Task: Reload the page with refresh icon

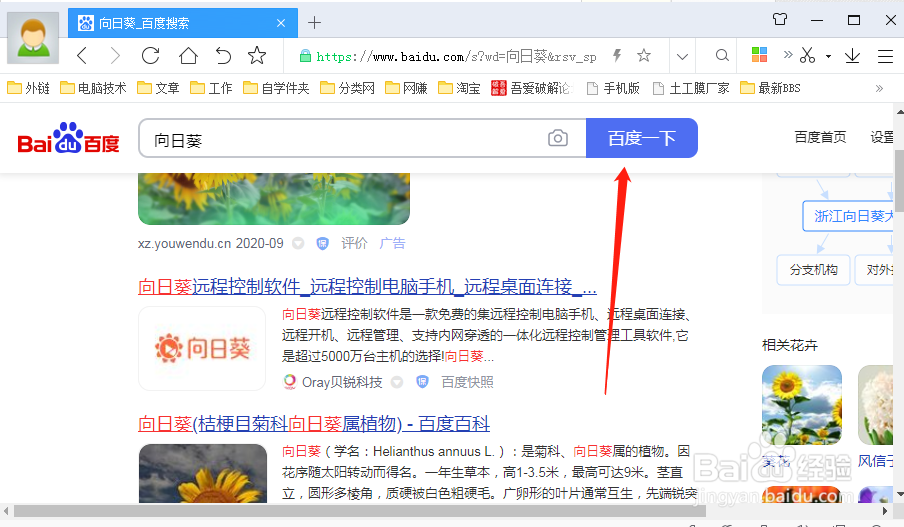Action: click(x=150, y=56)
